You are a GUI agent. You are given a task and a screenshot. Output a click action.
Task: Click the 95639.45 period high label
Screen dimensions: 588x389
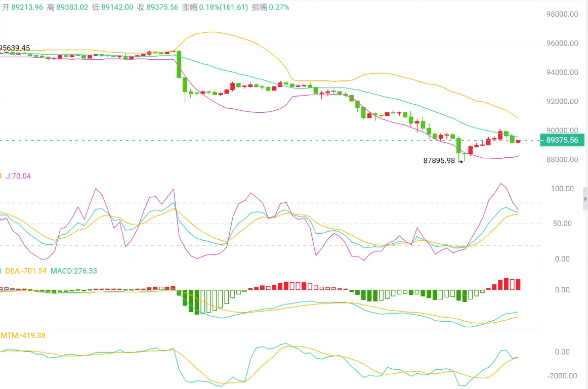(15, 48)
